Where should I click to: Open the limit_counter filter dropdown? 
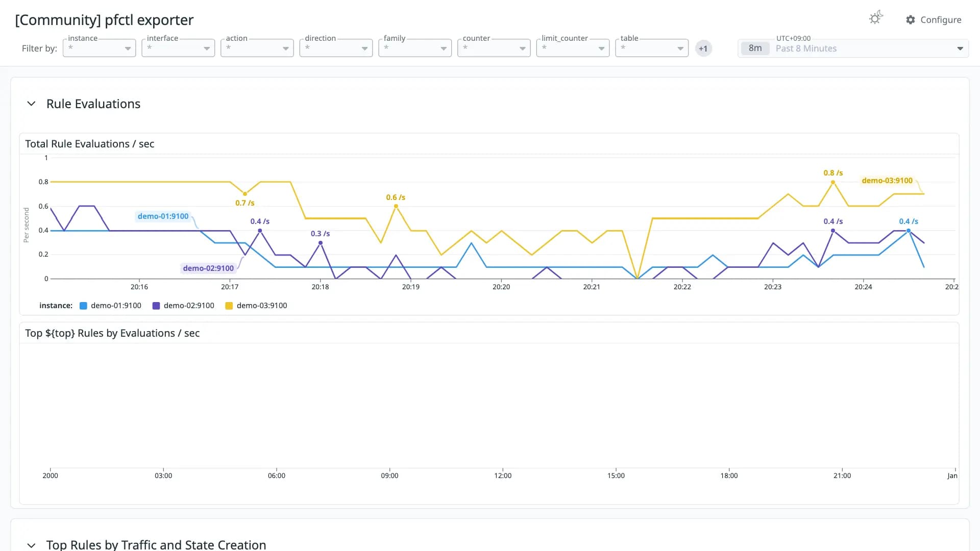point(573,48)
